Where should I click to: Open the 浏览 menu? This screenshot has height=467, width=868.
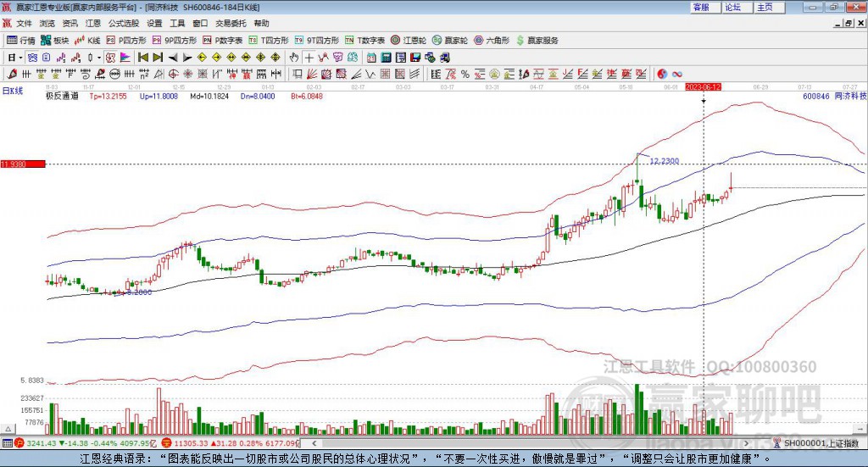coord(47,23)
